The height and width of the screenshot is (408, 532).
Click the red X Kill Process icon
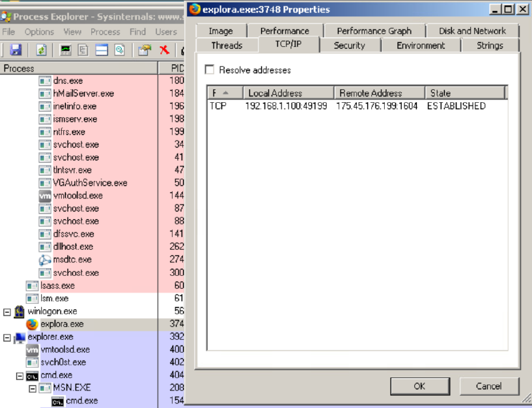click(165, 50)
